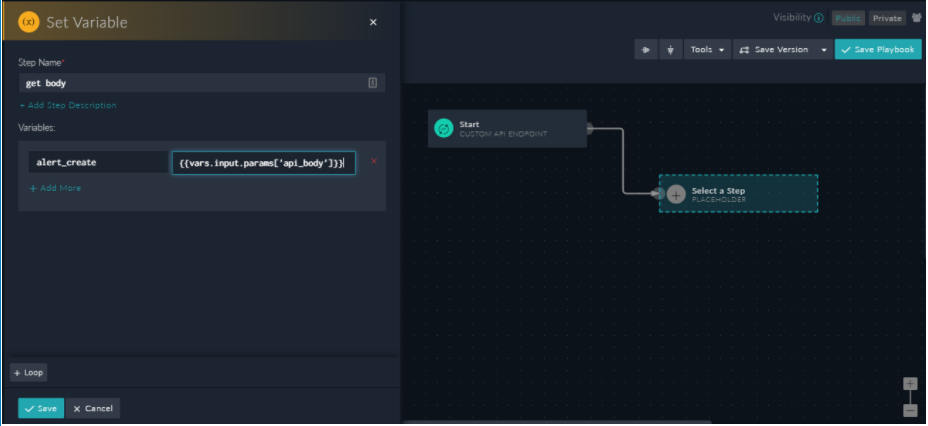Set visibility to Public
928x426 pixels.
848,18
